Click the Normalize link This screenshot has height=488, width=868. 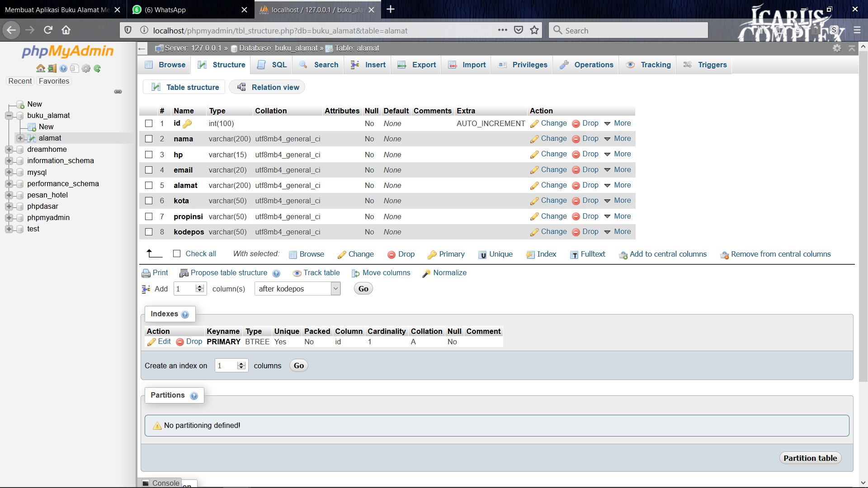[449, 273]
